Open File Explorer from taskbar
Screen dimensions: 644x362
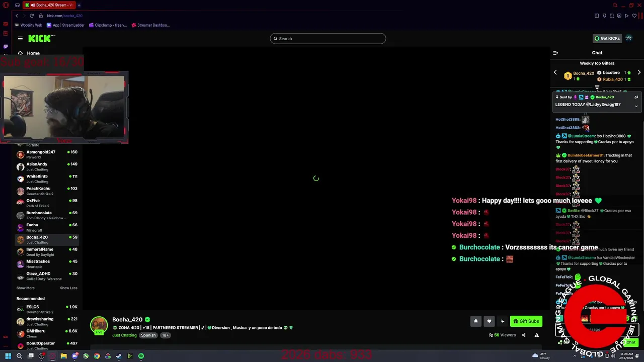click(63, 356)
